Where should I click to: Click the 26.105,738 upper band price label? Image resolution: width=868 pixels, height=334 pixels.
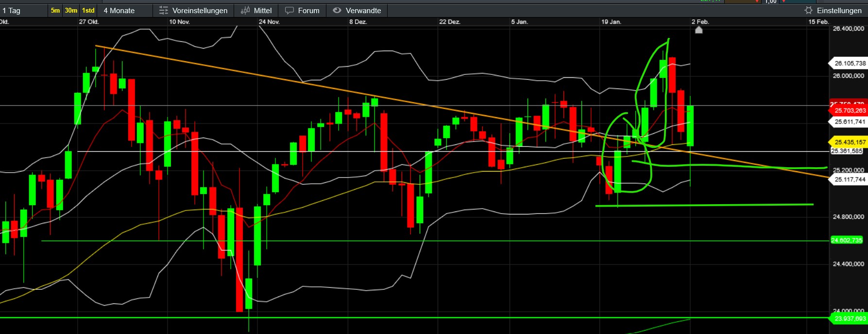[849, 63]
